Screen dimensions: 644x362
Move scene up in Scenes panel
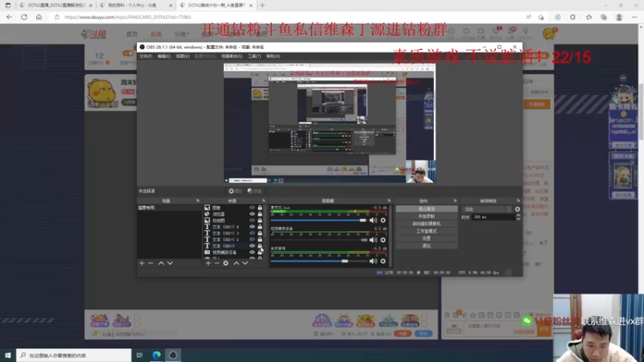pos(162,263)
